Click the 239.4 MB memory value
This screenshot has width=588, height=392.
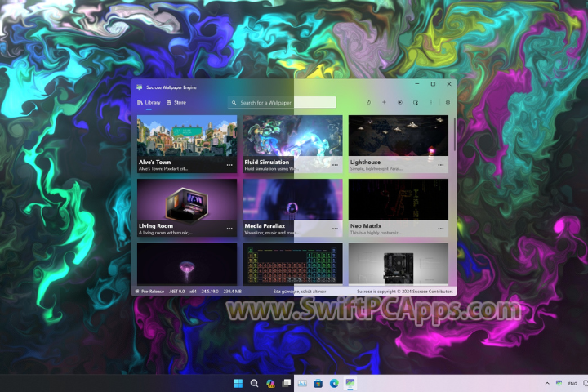(x=233, y=292)
